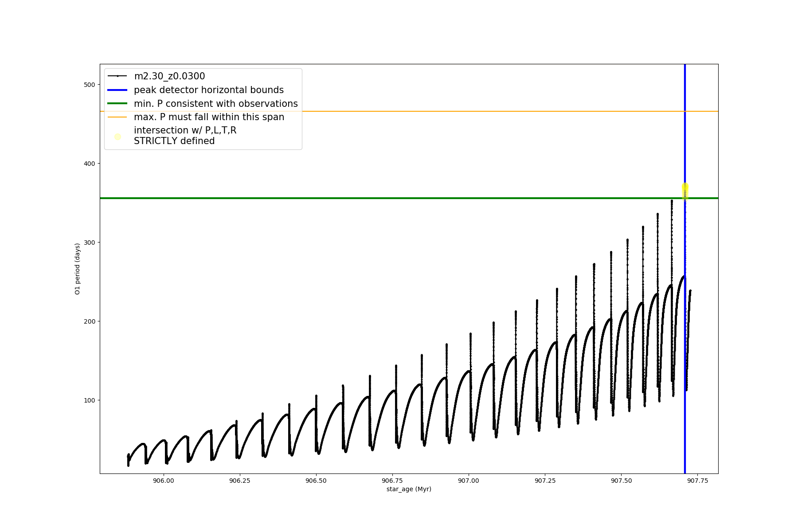Image resolution: width=798 pixels, height=532 pixels.
Task: Click the black line sample for m2.30_z0.0300
Action: [117, 76]
